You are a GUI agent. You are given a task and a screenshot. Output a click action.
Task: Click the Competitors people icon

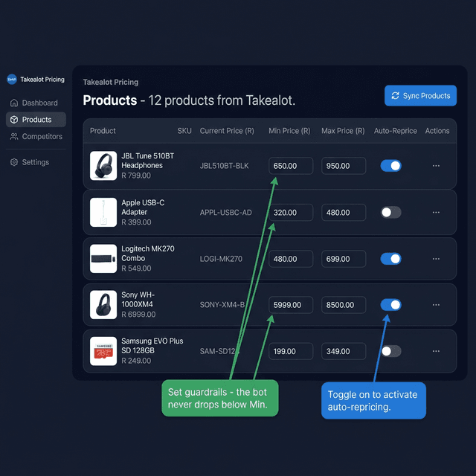[14, 137]
